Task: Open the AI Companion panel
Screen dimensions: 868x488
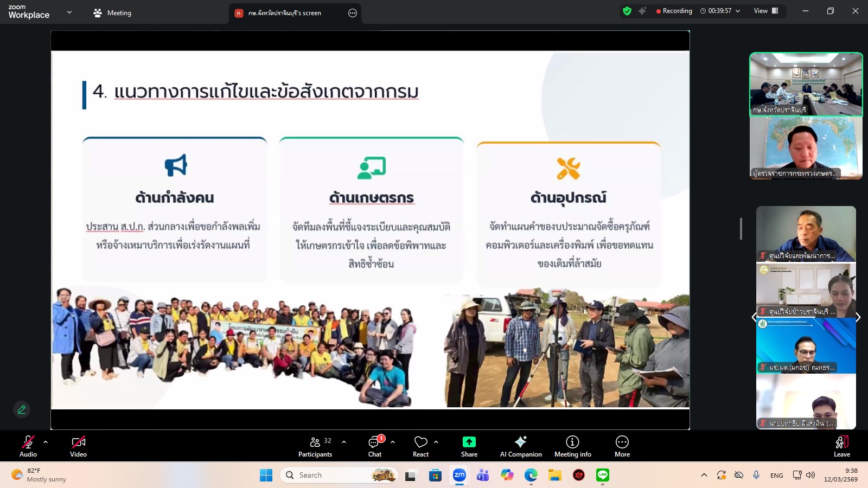Action: point(520,446)
